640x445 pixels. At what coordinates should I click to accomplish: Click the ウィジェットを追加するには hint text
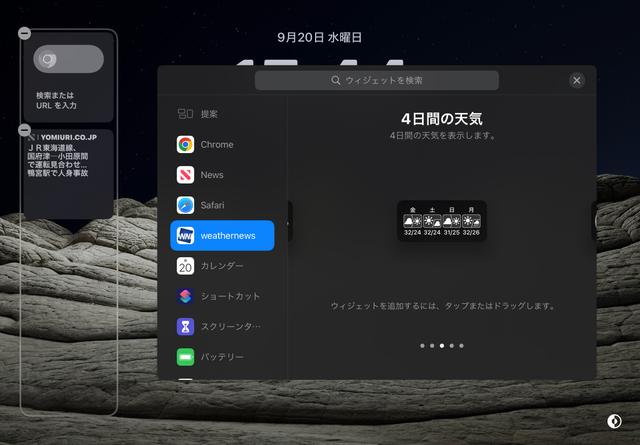click(x=442, y=306)
